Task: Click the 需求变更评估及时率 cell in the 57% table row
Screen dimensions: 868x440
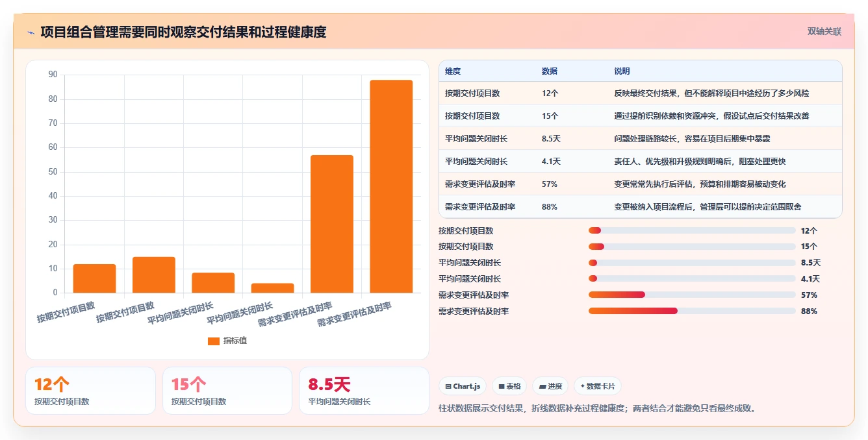Action: [x=480, y=184]
